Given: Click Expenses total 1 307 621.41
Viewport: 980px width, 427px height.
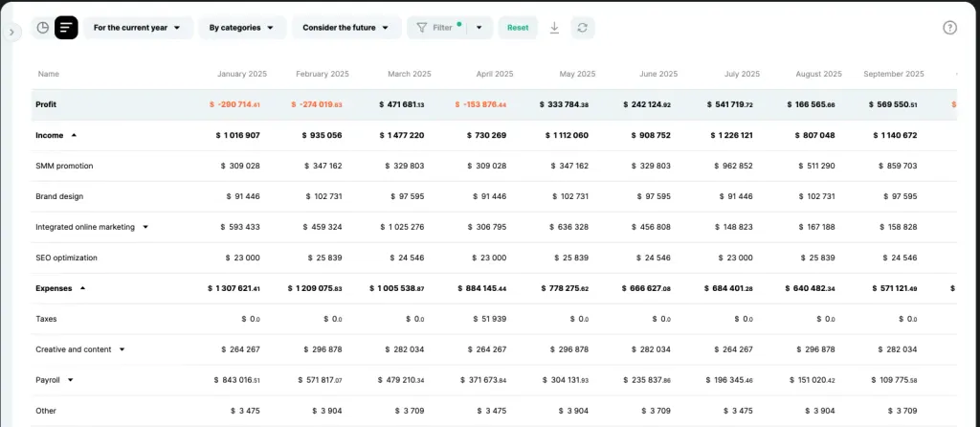Looking at the screenshot, I should click(x=234, y=288).
